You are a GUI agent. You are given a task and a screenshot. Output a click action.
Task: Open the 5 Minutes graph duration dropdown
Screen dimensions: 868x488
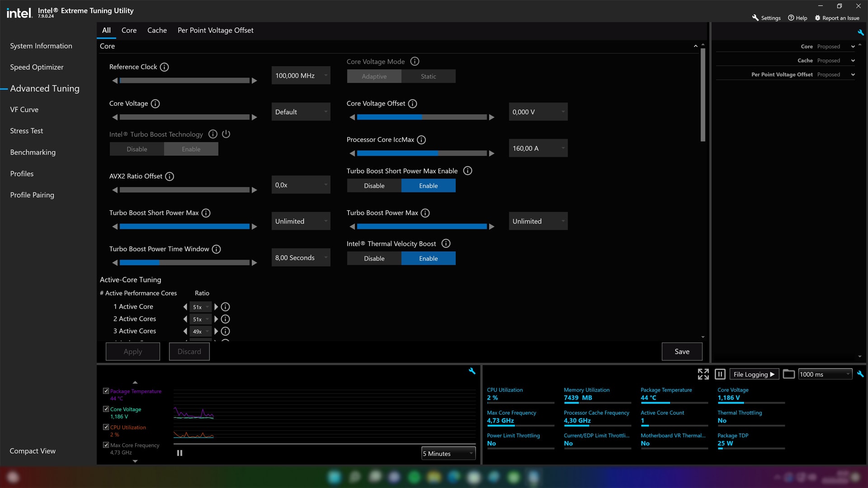tap(448, 453)
